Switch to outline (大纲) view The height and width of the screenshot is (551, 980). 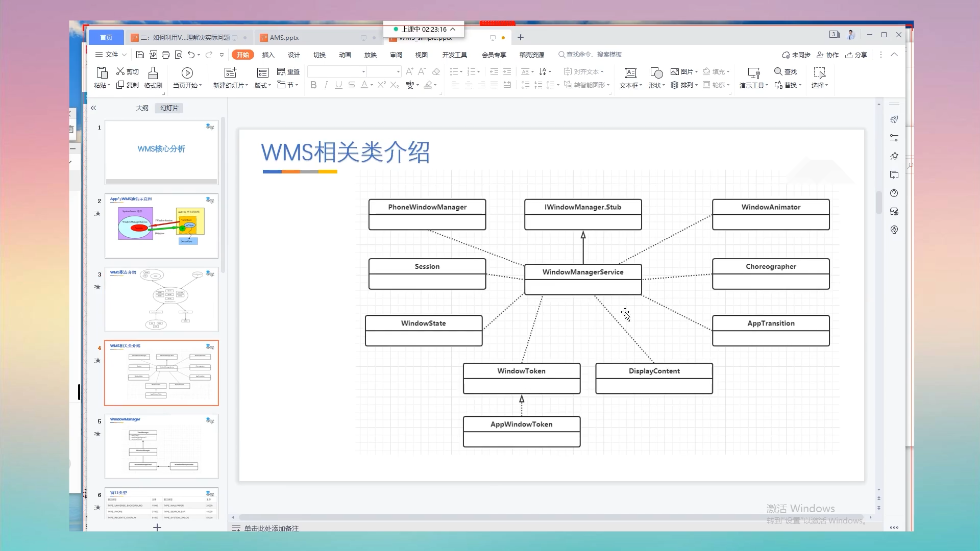click(142, 108)
